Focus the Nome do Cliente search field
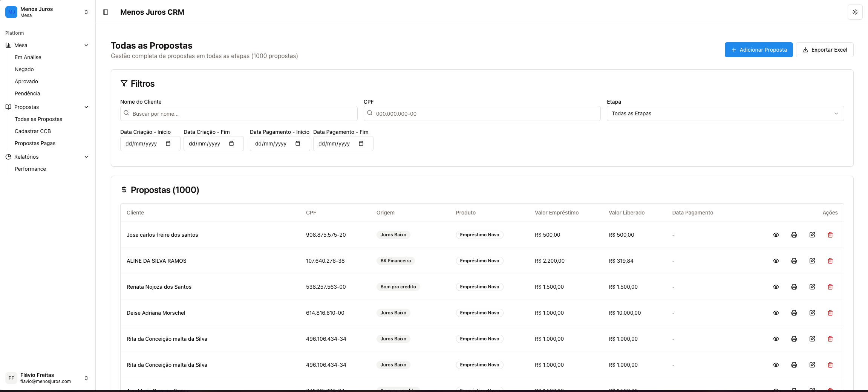 pos(239,113)
